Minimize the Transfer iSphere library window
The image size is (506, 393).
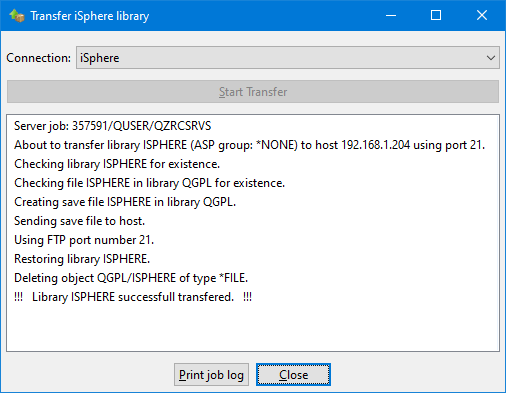coord(391,15)
